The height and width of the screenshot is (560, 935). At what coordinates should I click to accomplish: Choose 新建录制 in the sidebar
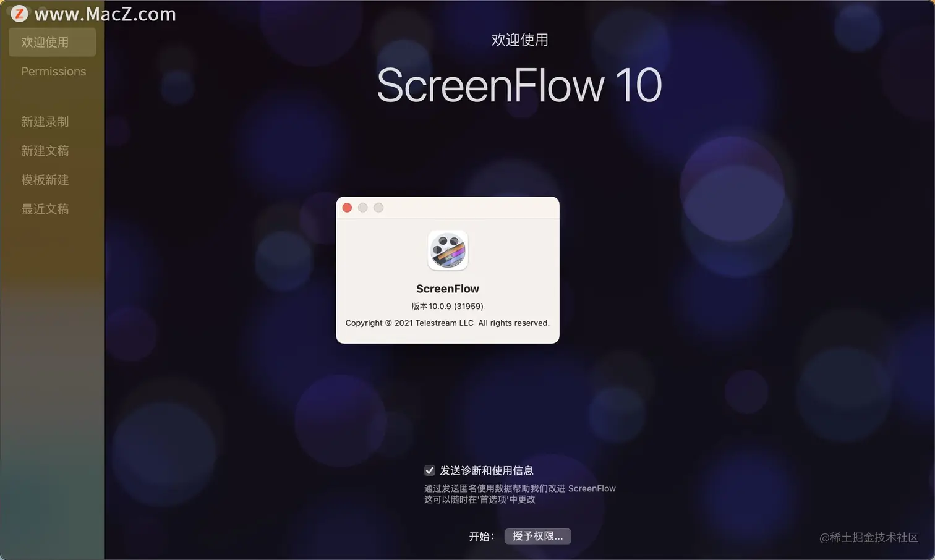pos(45,122)
